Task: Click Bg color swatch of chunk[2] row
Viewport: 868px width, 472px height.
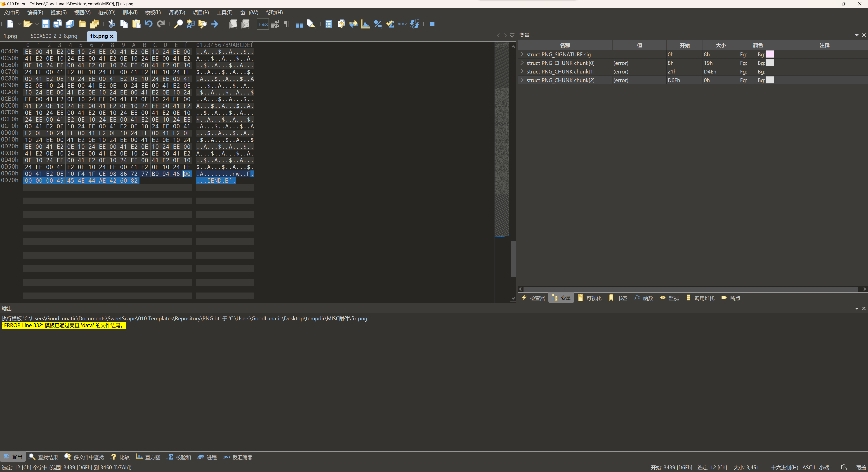Action: (770, 80)
